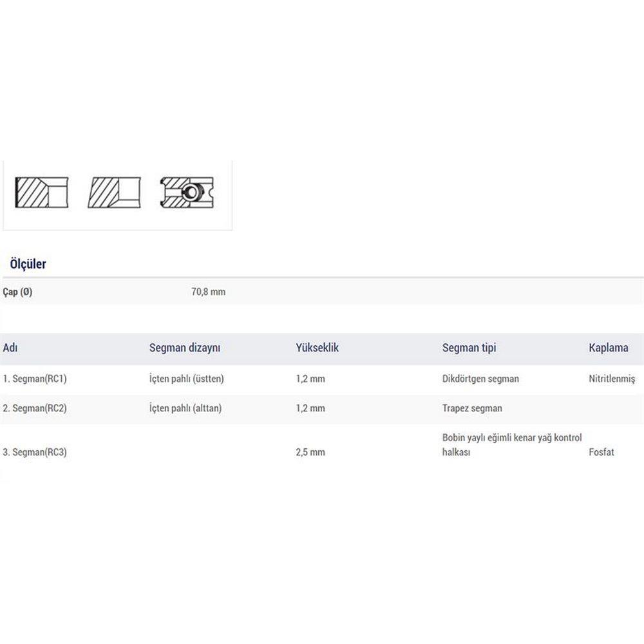
Task: Click the Nitritlenmiş coating value
Action: click(612, 379)
